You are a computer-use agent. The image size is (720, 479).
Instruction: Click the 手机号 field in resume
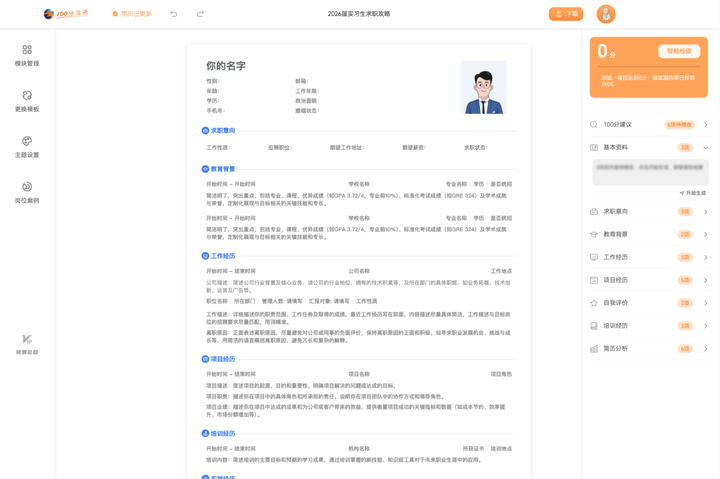[215, 111]
